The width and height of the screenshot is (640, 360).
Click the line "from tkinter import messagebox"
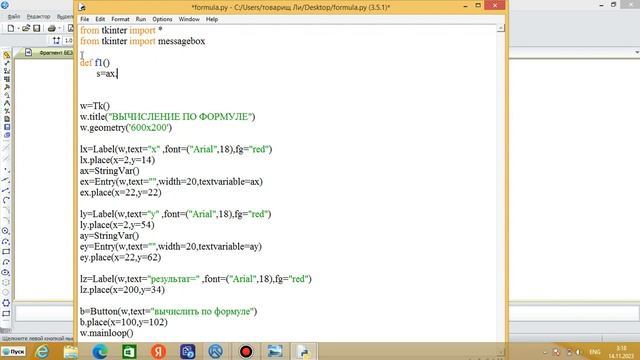coord(142,41)
